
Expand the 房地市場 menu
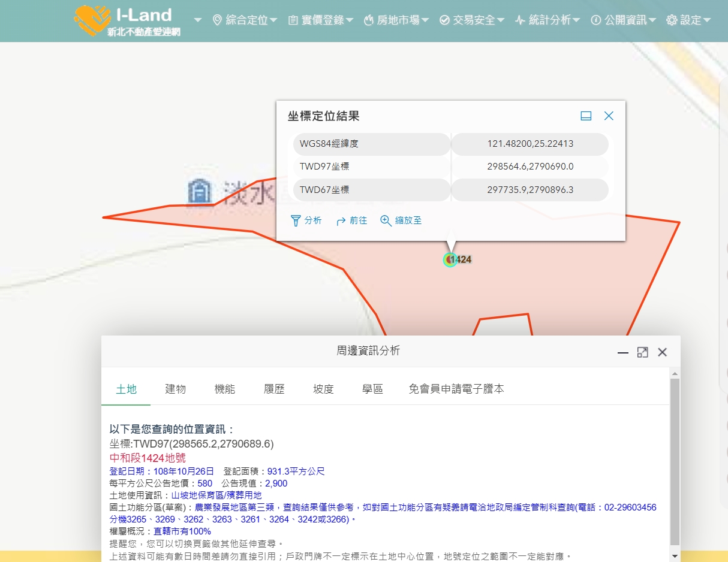(x=396, y=20)
